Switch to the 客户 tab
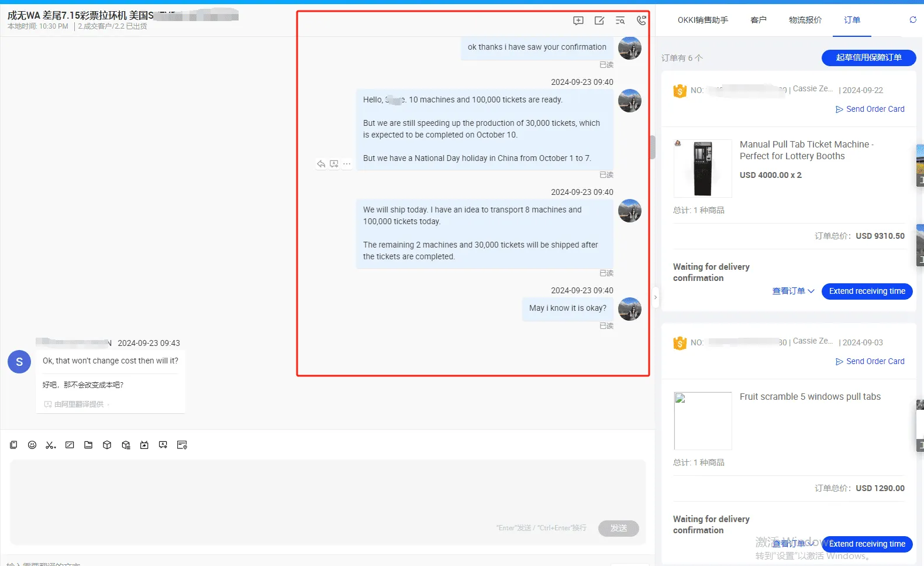Viewport: 924px width, 566px height. click(x=758, y=20)
